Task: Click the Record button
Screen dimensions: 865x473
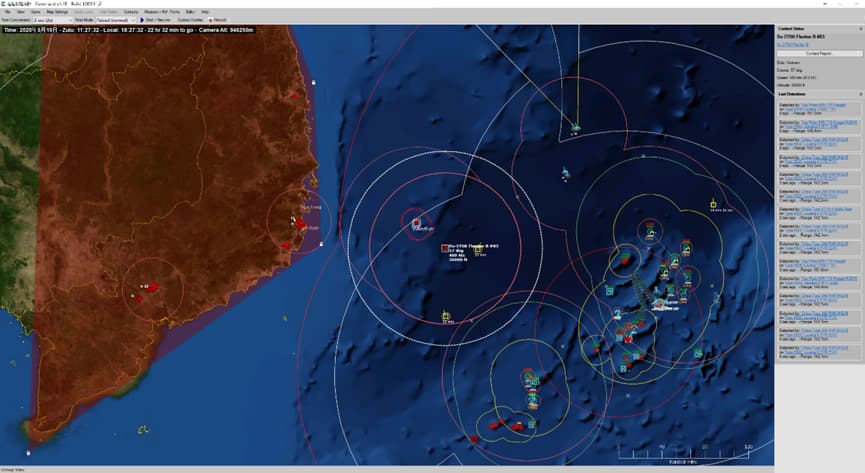Action: pos(218,20)
